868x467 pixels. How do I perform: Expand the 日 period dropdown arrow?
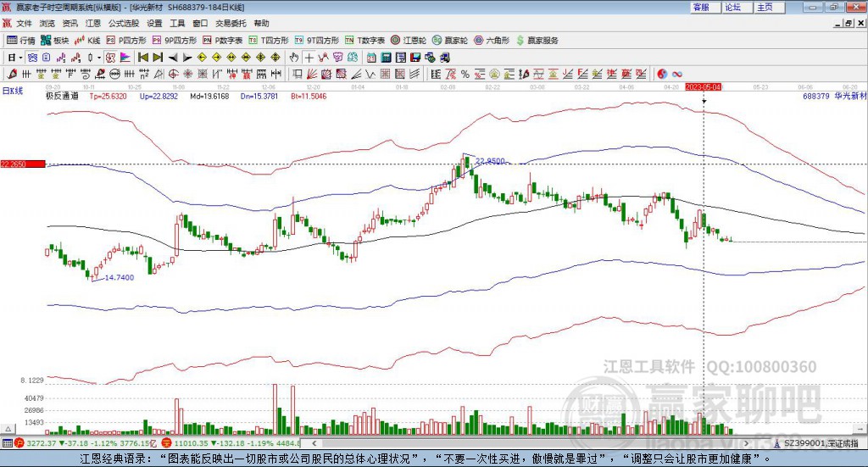click(21, 58)
